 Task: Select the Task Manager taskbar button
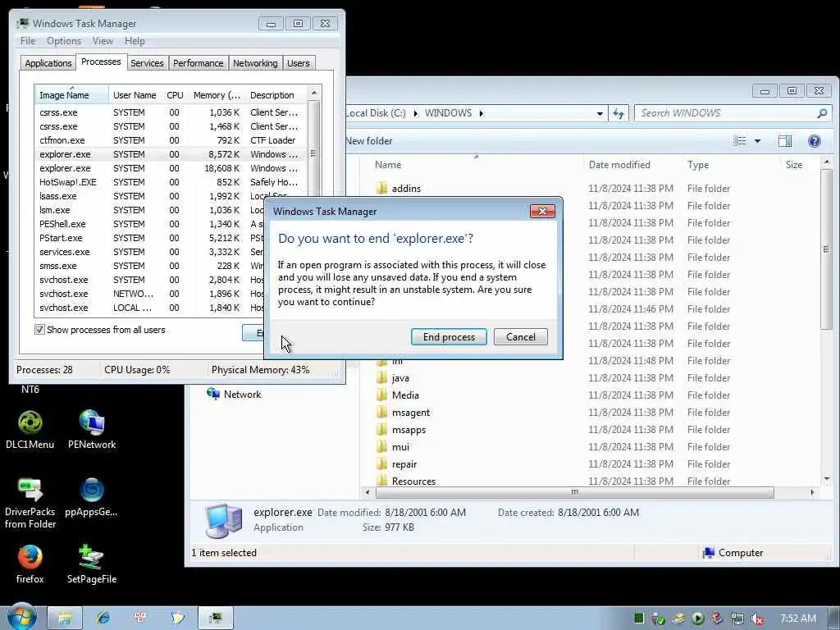216,619
